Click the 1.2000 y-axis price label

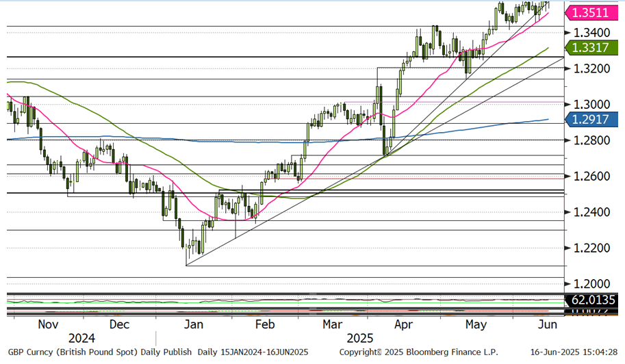(592, 283)
